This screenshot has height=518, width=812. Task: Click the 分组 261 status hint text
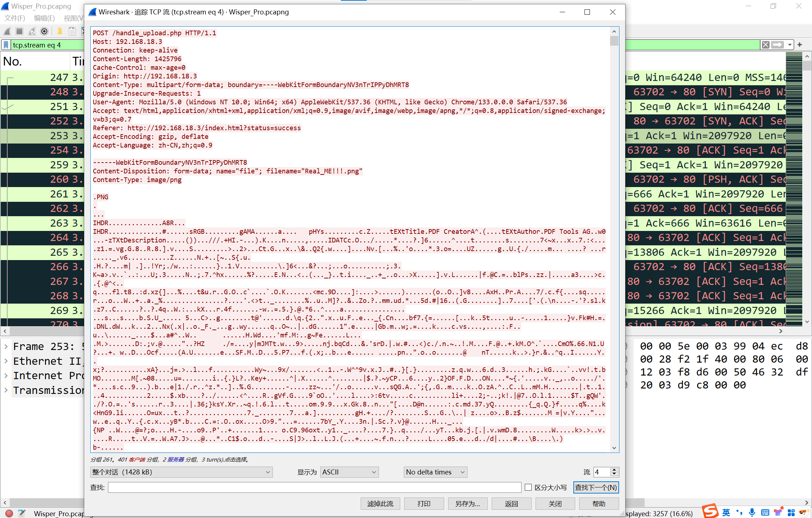click(169, 459)
